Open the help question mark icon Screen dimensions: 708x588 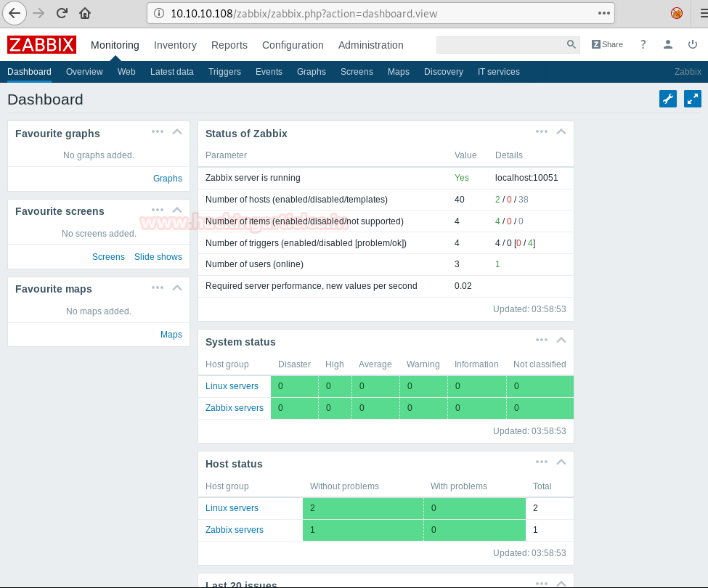point(643,44)
